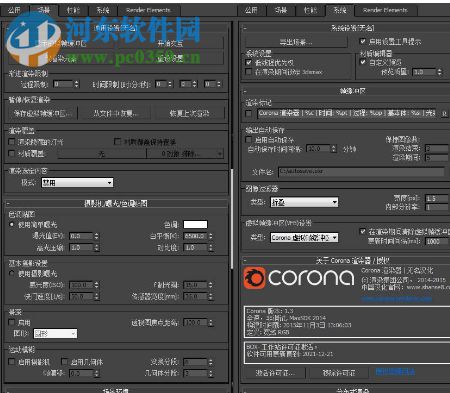Click 从文件中恢复... button
Viewport: 450px width, 393px height.
pos(115,113)
